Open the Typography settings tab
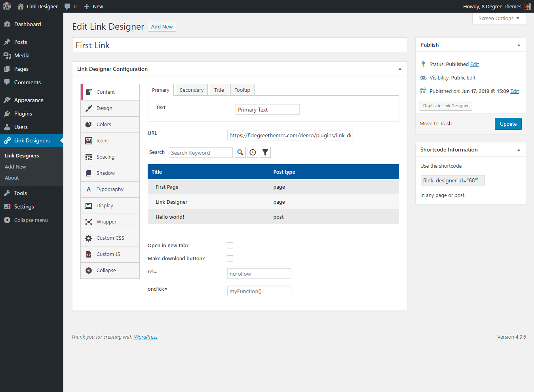This screenshot has width=534, height=392. coord(110,189)
